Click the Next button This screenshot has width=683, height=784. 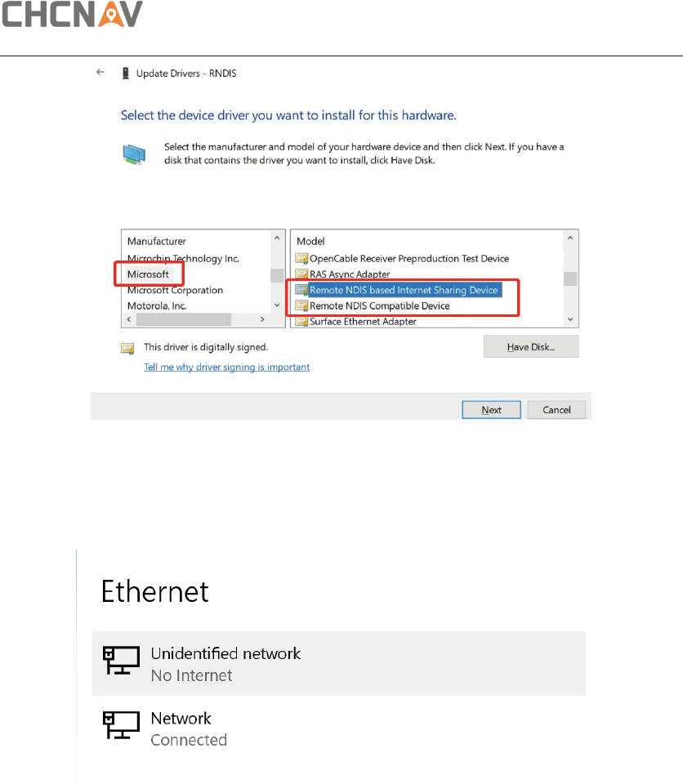tap(491, 409)
